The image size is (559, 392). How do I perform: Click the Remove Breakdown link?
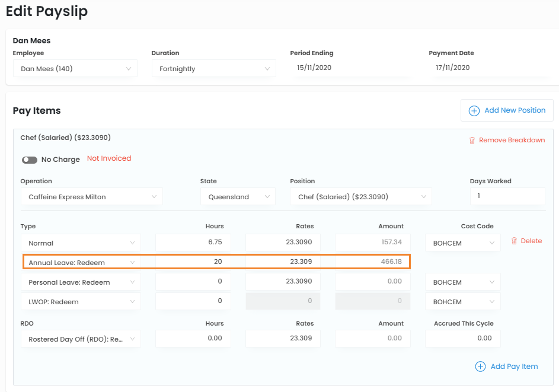click(512, 141)
